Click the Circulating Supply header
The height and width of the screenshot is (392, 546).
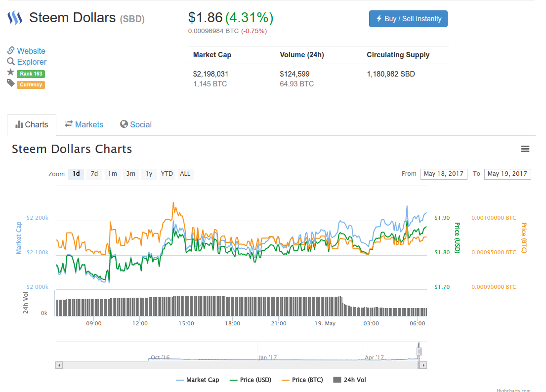pos(398,55)
